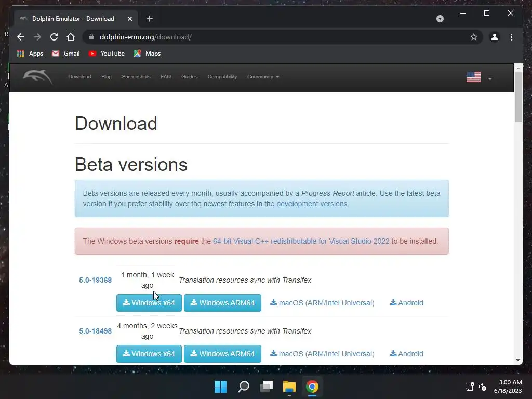532x399 pixels.
Task: Open the 64-bit Visual C++ redistributable link
Action: [301, 241]
